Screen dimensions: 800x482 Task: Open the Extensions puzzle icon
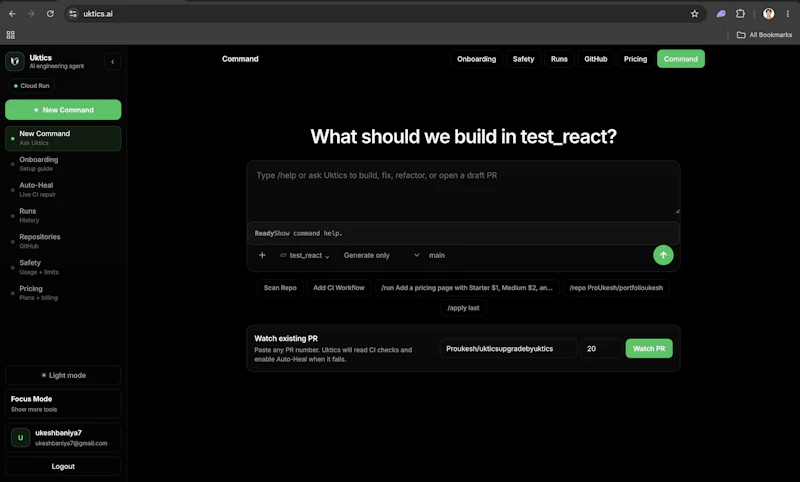click(x=740, y=14)
